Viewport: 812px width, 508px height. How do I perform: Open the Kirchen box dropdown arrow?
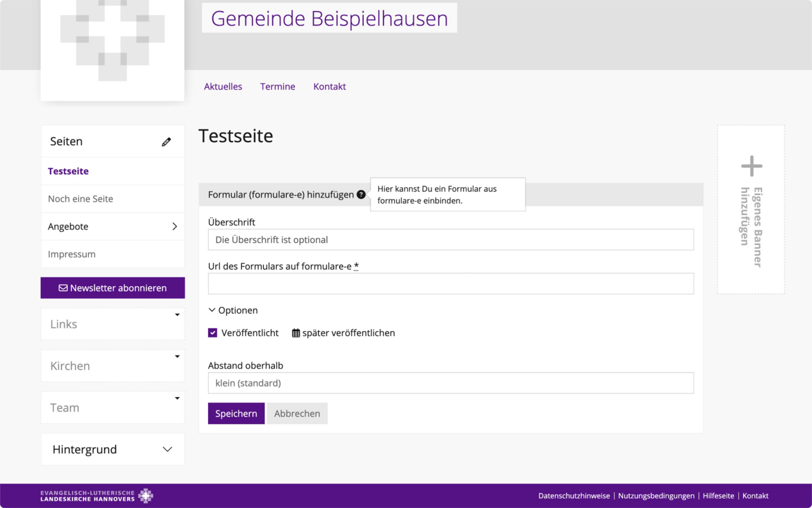pos(177,356)
